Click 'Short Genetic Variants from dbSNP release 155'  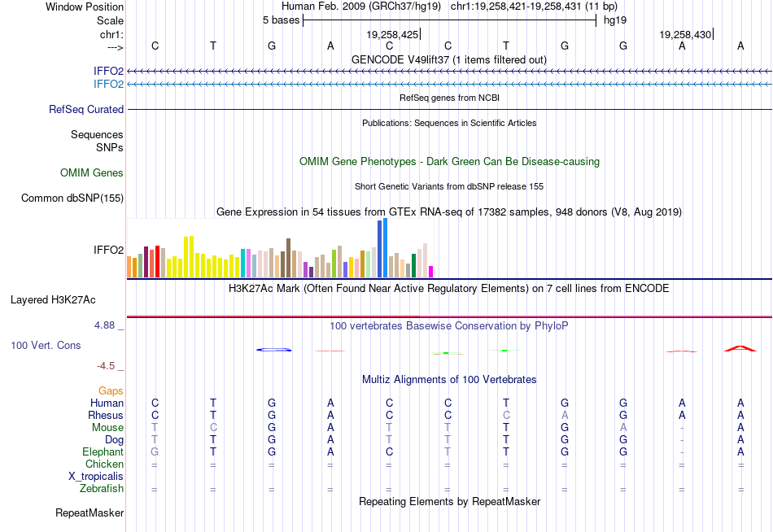click(x=449, y=186)
